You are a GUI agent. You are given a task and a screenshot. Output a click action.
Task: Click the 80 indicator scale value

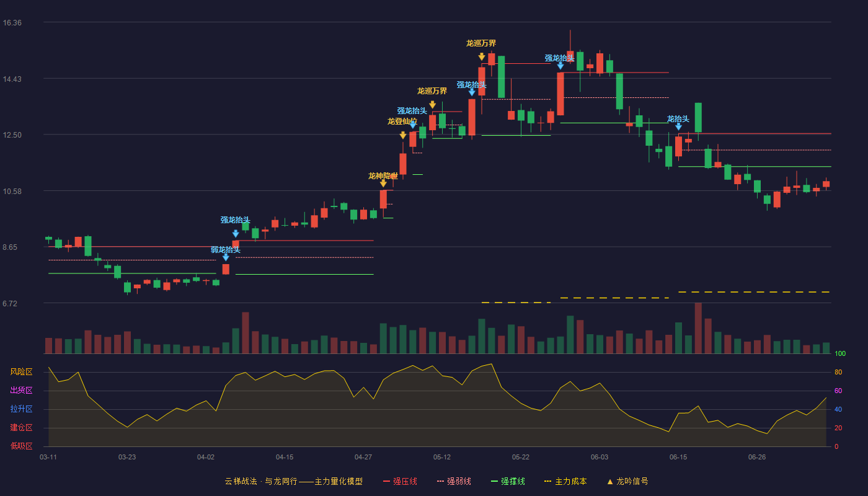[x=838, y=373]
